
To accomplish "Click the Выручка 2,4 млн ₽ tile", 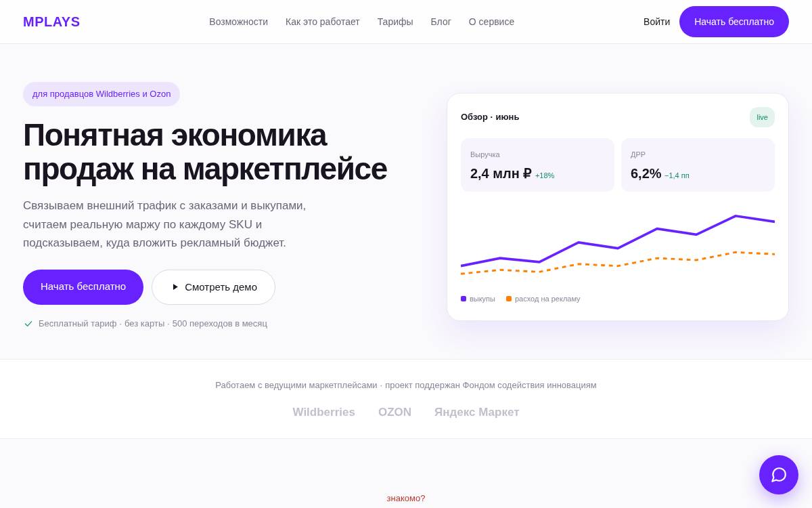I will (x=537, y=165).
